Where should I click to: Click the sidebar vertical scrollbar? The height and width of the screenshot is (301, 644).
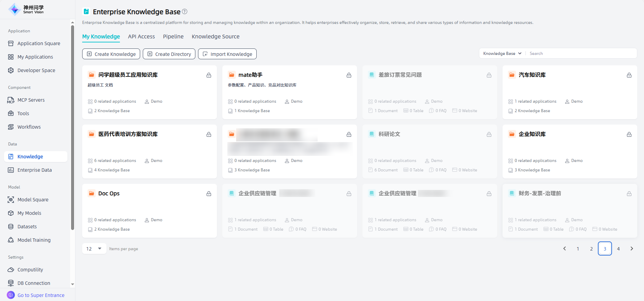(72, 128)
